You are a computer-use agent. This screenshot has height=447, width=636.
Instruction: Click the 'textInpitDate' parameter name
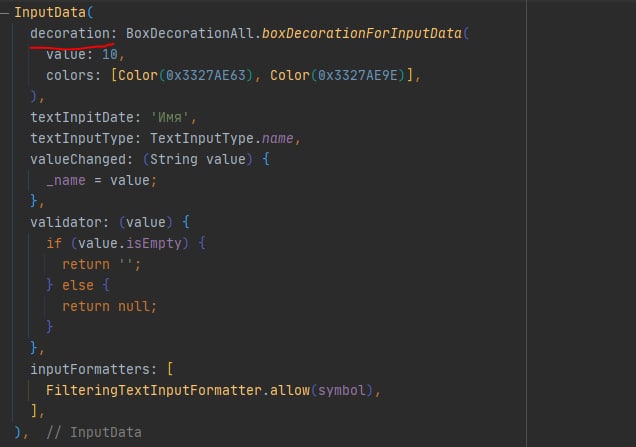click(x=82, y=117)
